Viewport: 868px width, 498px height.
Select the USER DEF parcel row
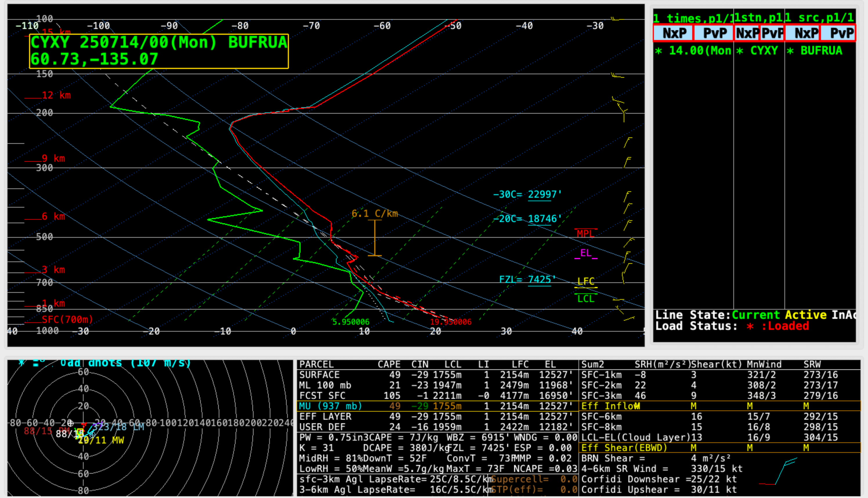click(x=437, y=427)
